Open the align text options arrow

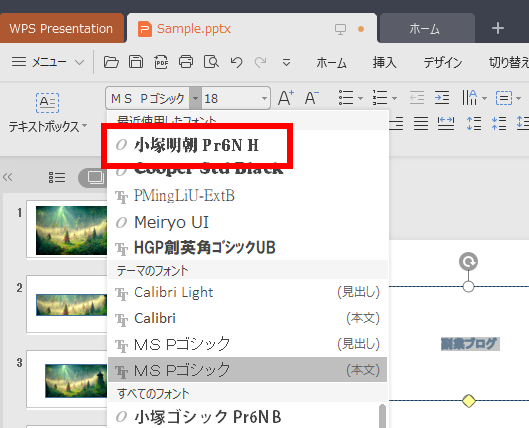click(519, 98)
